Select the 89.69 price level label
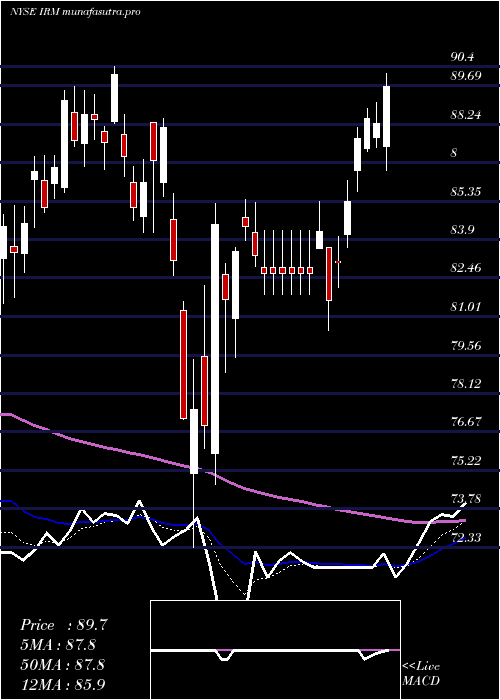The image size is (500, 700). pyautogui.click(x=466, y=76)
